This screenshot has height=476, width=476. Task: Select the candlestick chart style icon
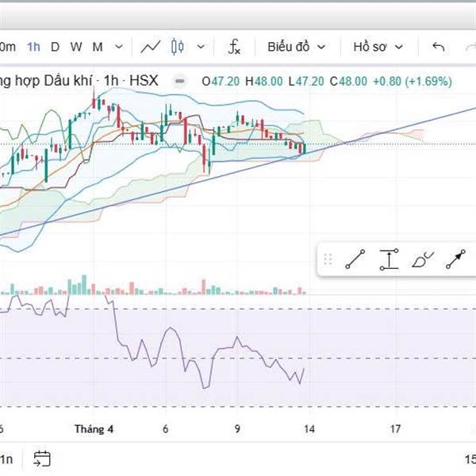pos(176,47)
